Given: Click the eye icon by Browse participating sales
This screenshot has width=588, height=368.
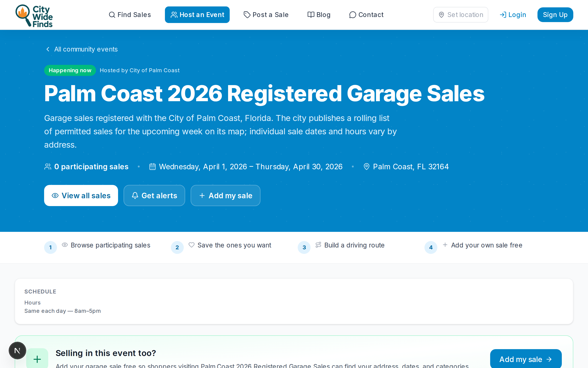Looking at the screenshot, I should point(65,245).
